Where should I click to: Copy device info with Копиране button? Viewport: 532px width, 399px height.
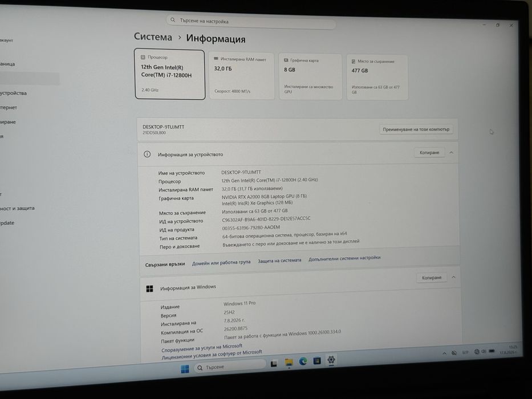tap(429, 152)
